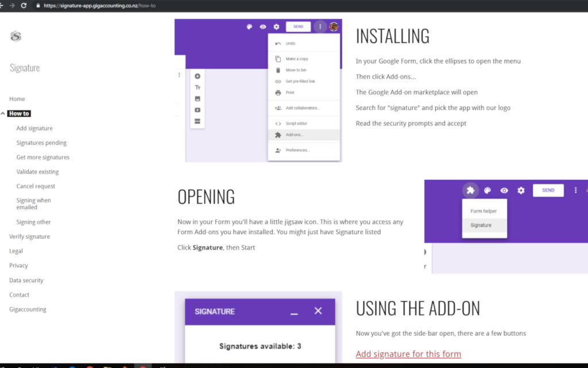The image size is (588, 368).
Task: Select the add question plus icon
Action: pos(198,75)
